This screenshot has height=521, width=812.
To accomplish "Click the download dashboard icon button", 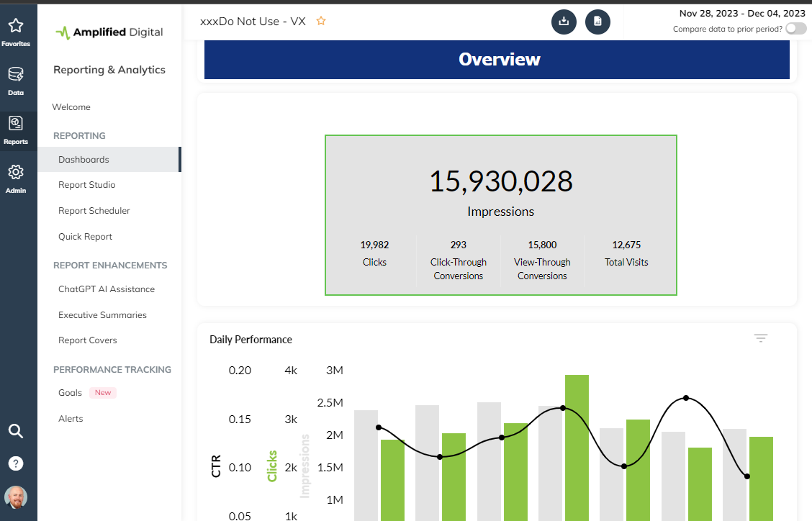I will (564, 22).
